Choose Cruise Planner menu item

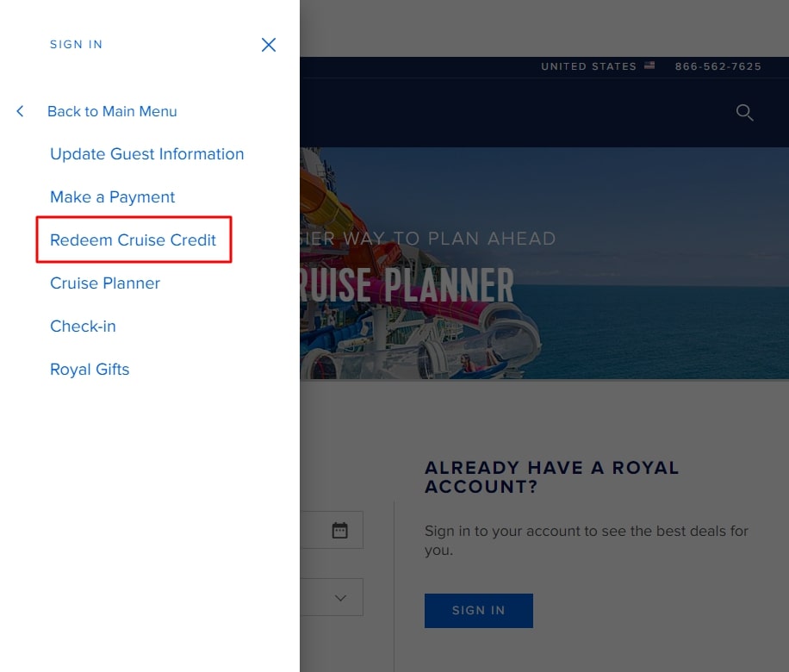coord(105,283)
